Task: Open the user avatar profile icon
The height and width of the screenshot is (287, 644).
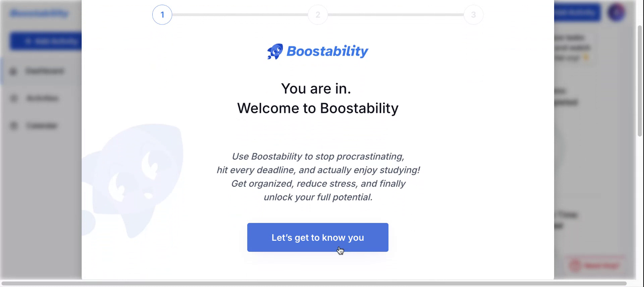Action: (x=616, y=13)
